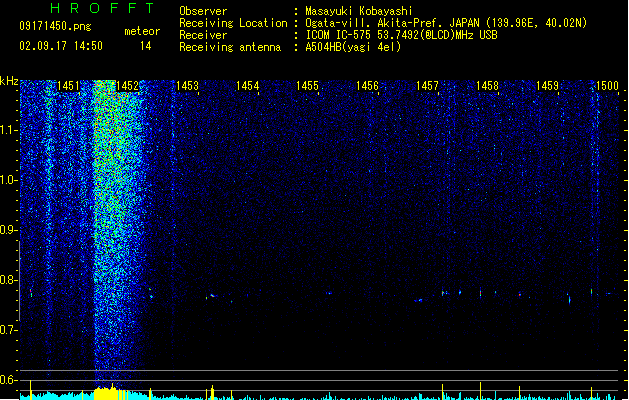629x400 pixels.
Task: Click the yellow signal-level block below 1452
Action: point(110,393)
